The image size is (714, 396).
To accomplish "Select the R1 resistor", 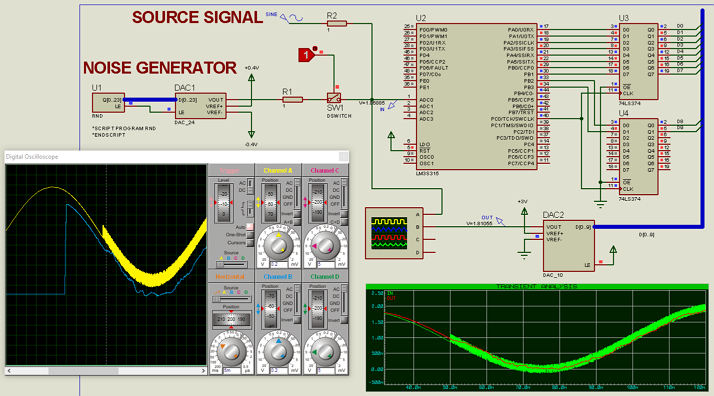I will 292,99.
